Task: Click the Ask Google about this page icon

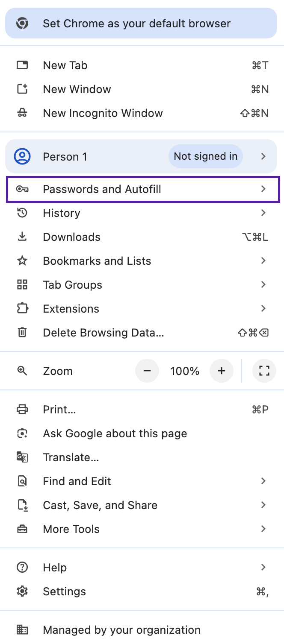Action: (22, 433)
